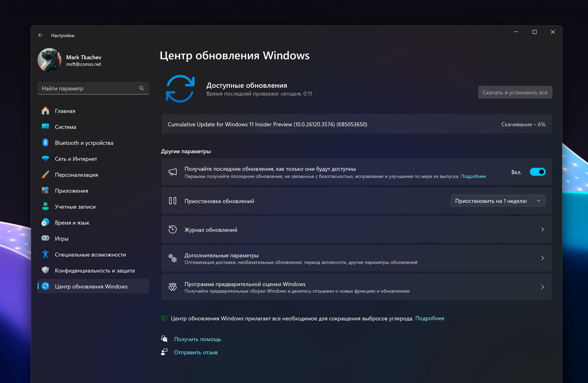This screenshot has width=588, height=383.
Task: Click the paintbrush icon for Персонализация
Action: [45, 175]
